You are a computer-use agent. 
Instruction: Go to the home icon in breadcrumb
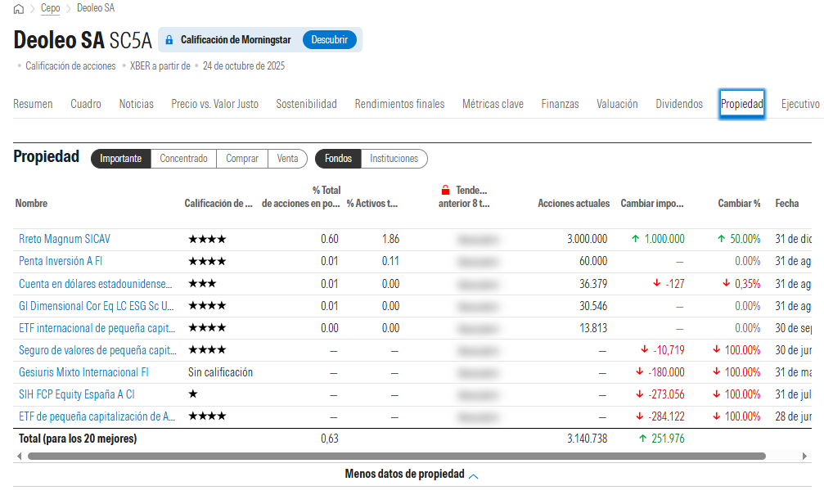tap(18, 9)
